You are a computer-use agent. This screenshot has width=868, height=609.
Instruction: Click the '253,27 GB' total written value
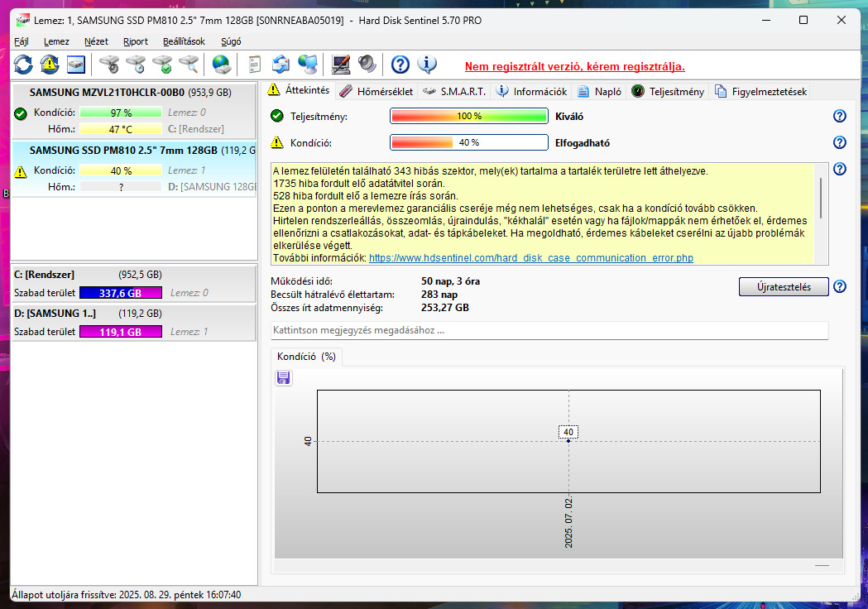(x=444, y=307)
